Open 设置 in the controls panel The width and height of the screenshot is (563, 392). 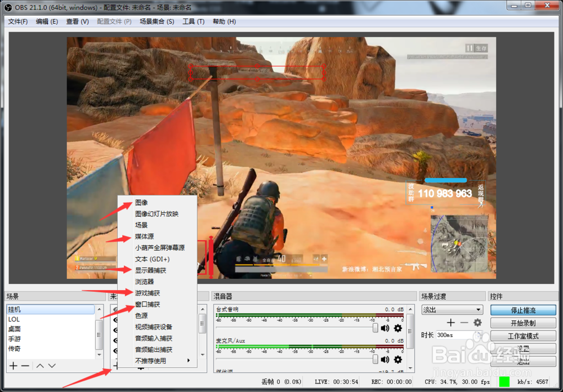(523, 349)
